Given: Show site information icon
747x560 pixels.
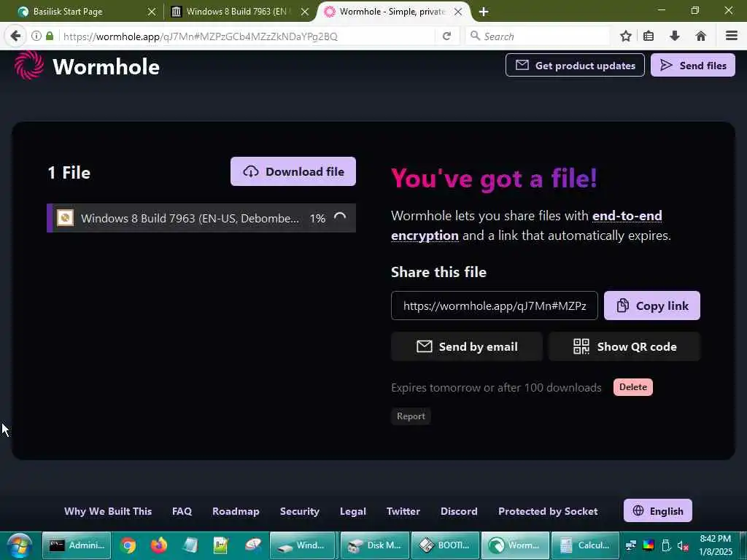Looking at the screenshot, I should pos(36,36).
